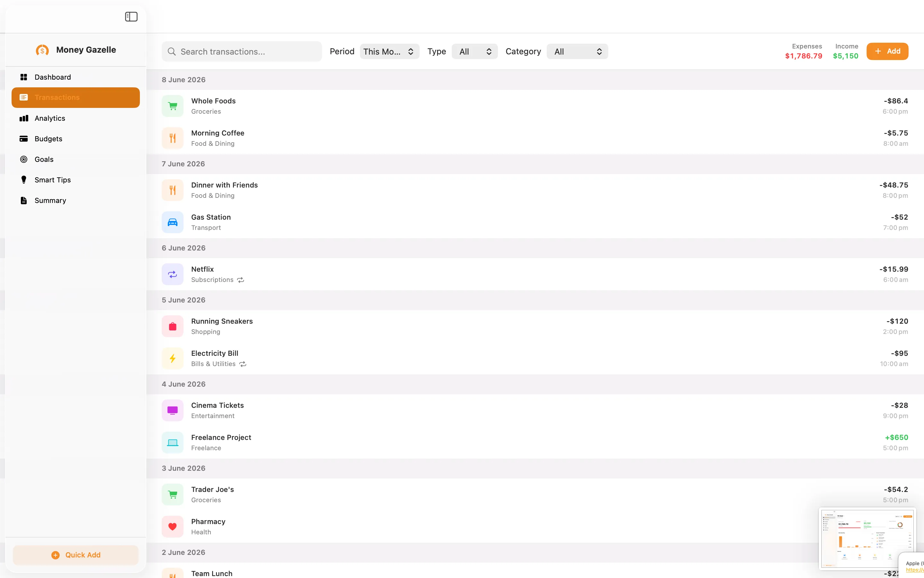Open the Dinner with Friends transaction

click(535, 190)
